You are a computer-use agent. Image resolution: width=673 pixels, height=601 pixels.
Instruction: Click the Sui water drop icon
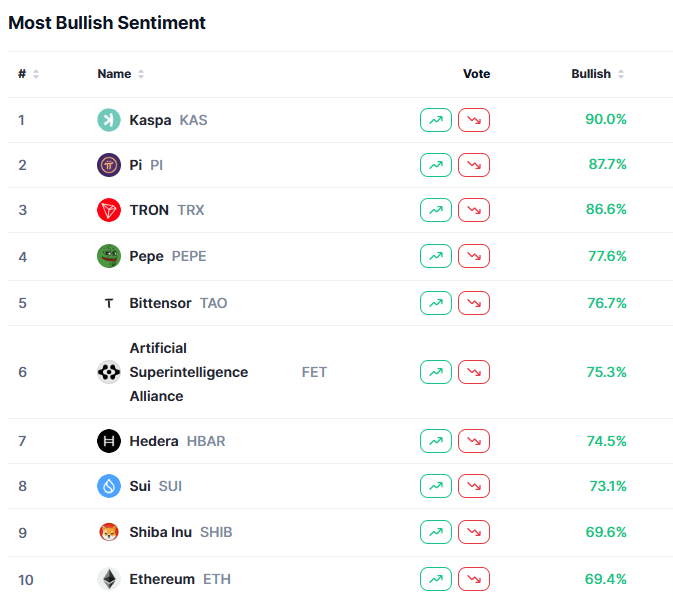tap(109, 487)
